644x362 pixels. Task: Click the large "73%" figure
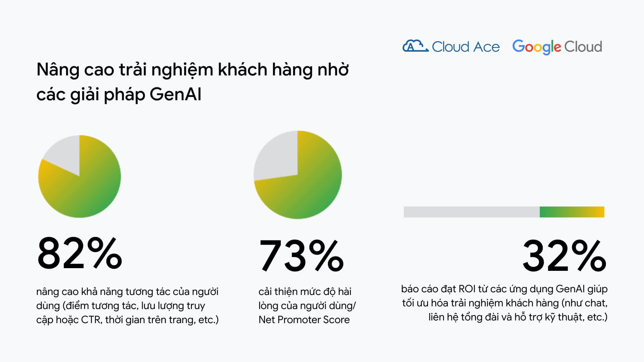tap(301, 255)
